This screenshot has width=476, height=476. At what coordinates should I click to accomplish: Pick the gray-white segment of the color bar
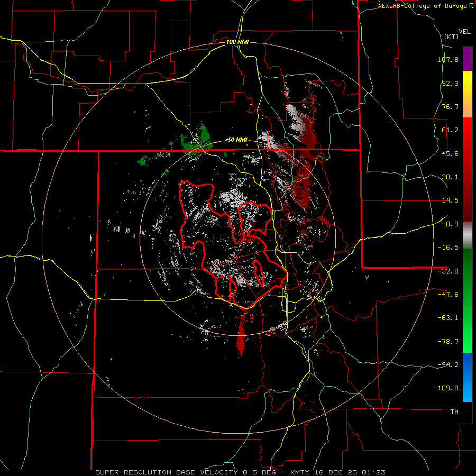click(467, 235)
